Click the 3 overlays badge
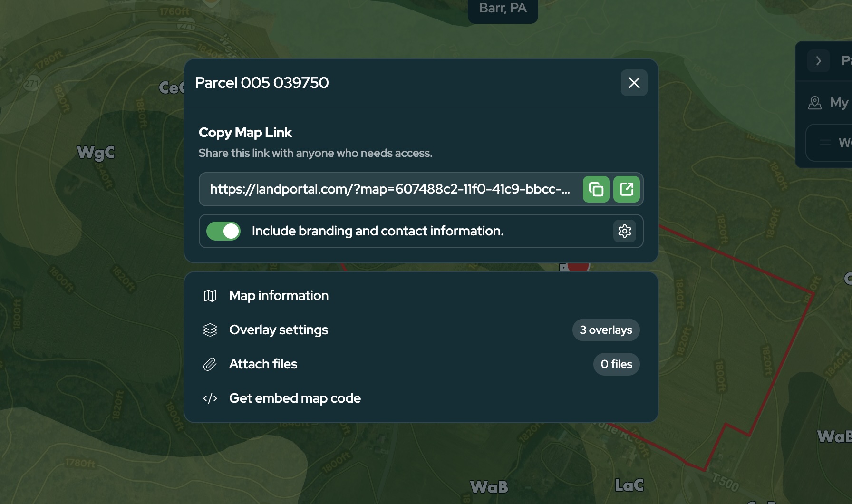This screenshot has height=504, width=852. pyautogui.click(x=606, y=330)
